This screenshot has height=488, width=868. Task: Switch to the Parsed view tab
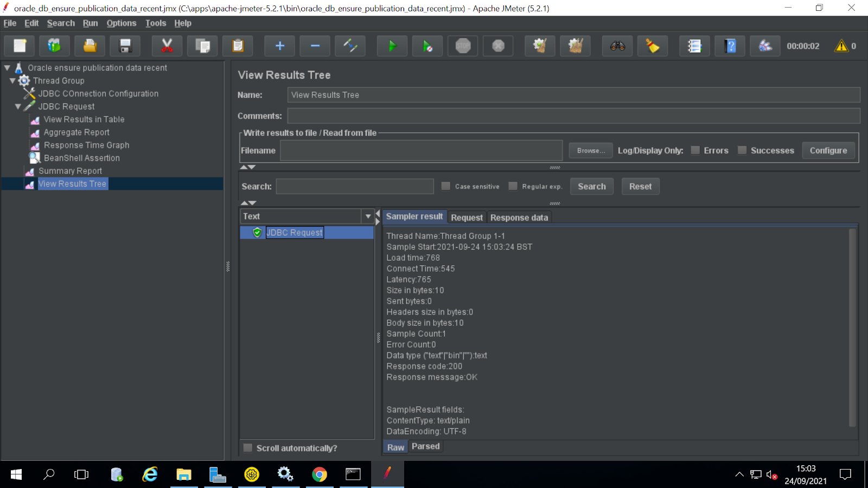(x=426, y=446)
